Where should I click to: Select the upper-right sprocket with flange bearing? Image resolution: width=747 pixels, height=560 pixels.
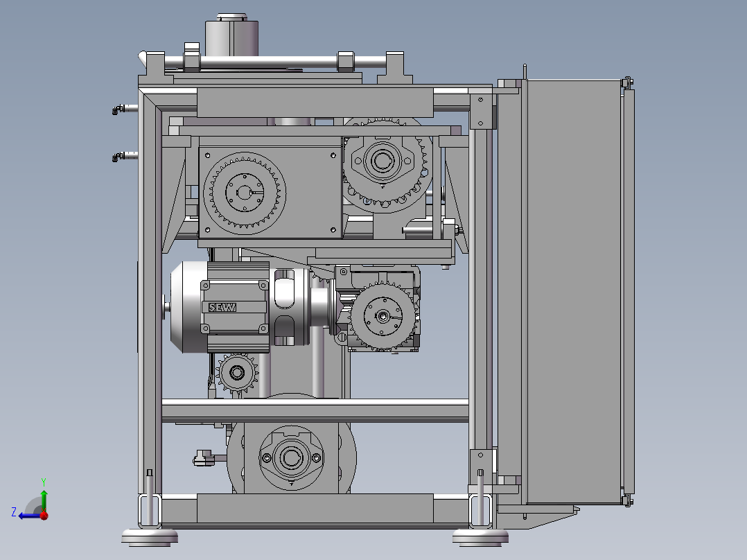[x=383, y=162]
